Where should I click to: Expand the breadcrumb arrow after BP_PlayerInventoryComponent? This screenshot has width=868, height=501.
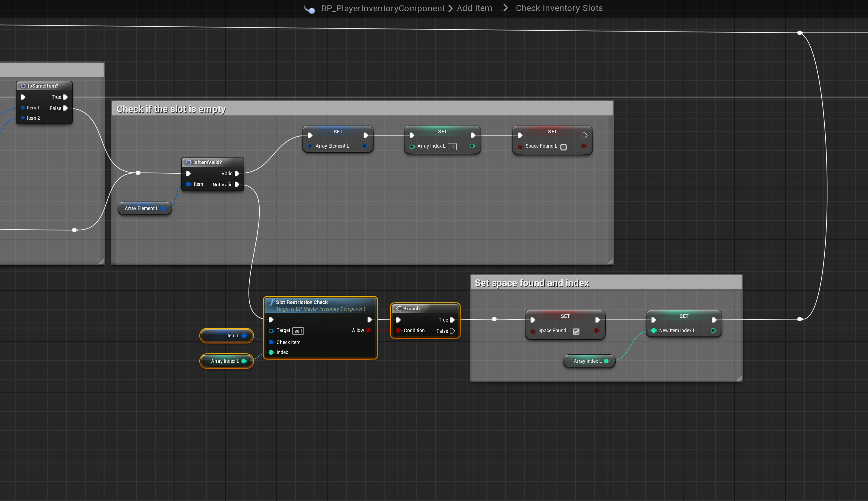451,8
